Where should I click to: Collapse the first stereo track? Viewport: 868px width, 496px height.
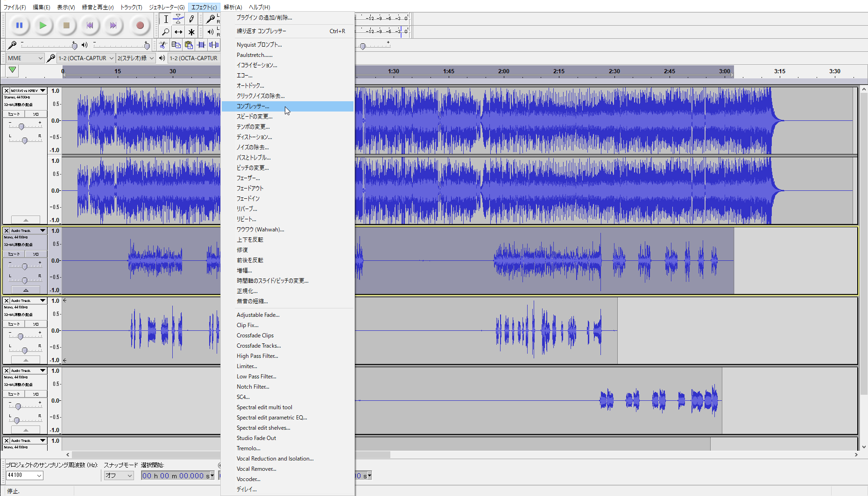pos(26,220)
